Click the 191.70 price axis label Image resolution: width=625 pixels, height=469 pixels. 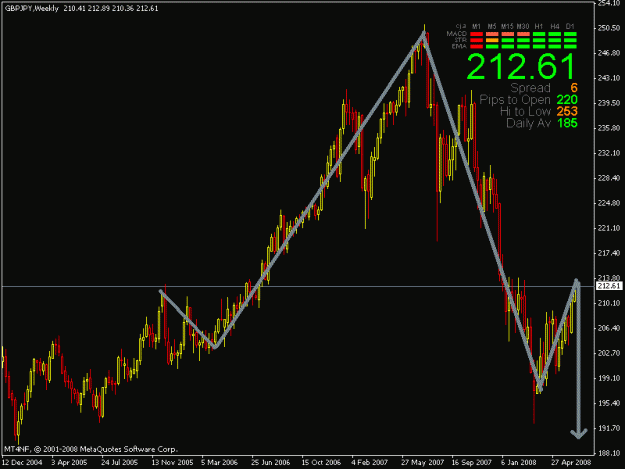[609, 428]
